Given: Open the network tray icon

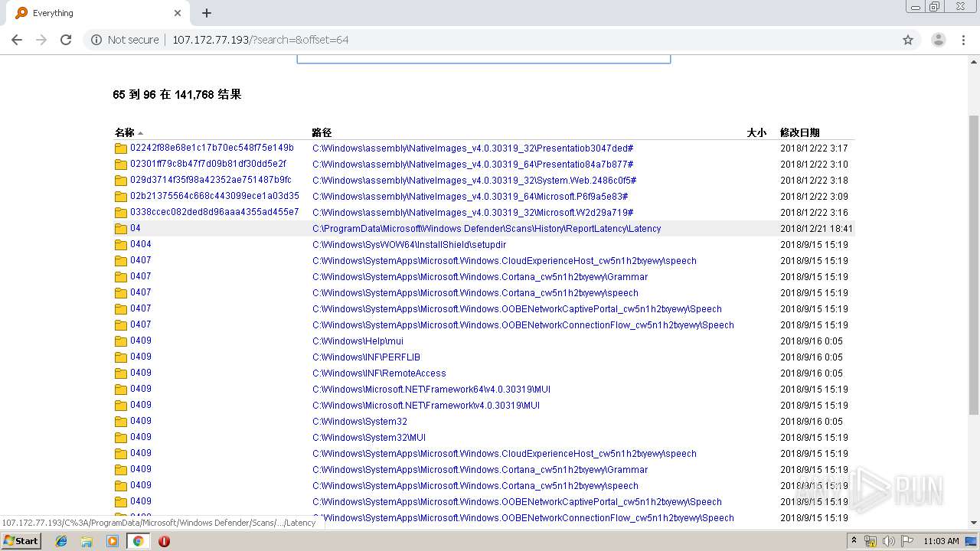Looking at the screenshot, I should (871, 541).
